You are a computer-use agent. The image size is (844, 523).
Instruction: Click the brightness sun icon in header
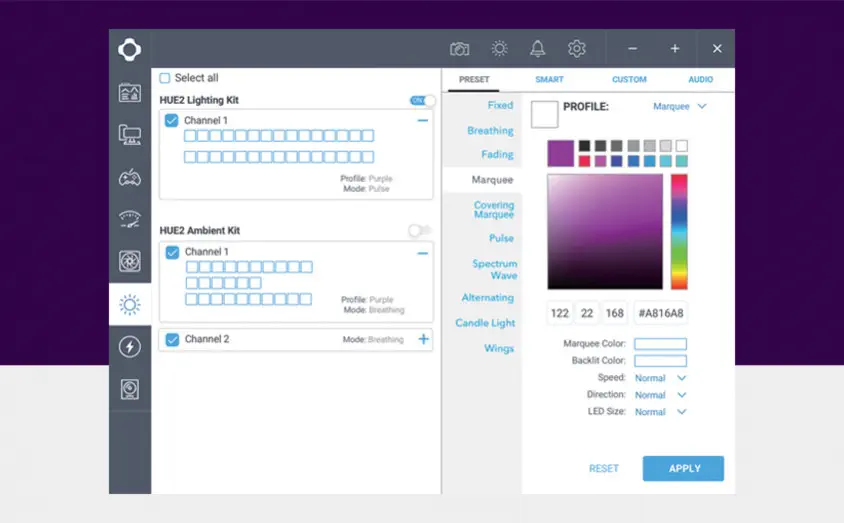pyautogui.click(x=499, y=48)
